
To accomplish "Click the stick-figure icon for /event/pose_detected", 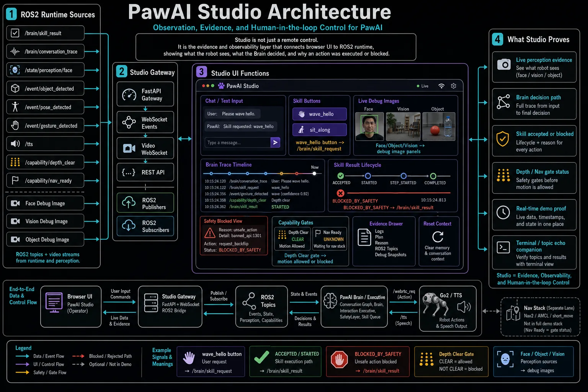I will coord(15,107).
